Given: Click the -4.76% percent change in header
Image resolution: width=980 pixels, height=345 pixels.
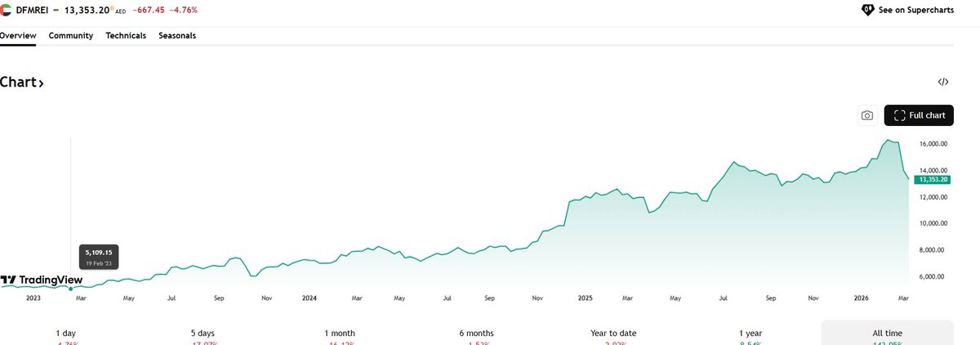Looking at the screenshot, I should point(183,10).
